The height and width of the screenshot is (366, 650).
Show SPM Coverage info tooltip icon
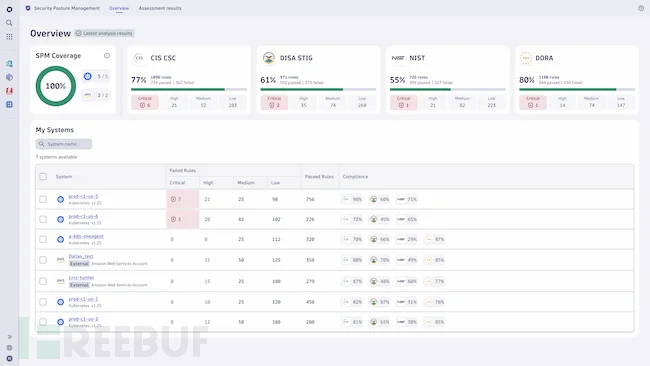point(107,56)
